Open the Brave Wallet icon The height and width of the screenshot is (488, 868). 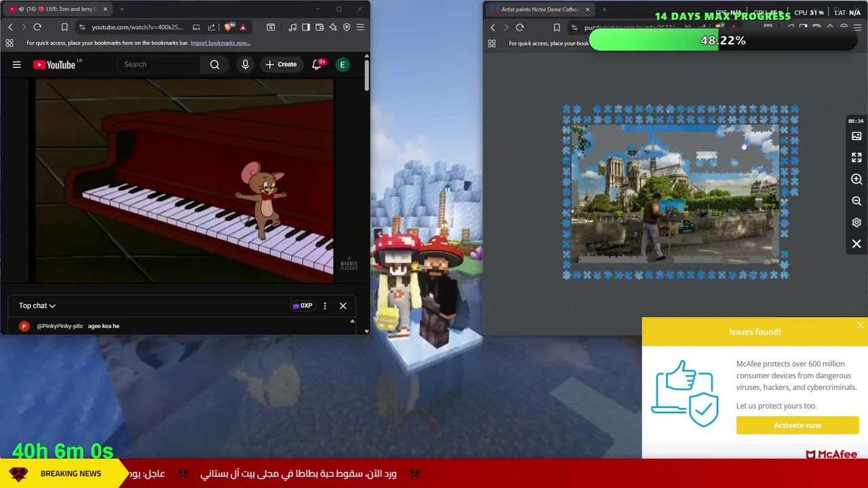pos(319,27)
